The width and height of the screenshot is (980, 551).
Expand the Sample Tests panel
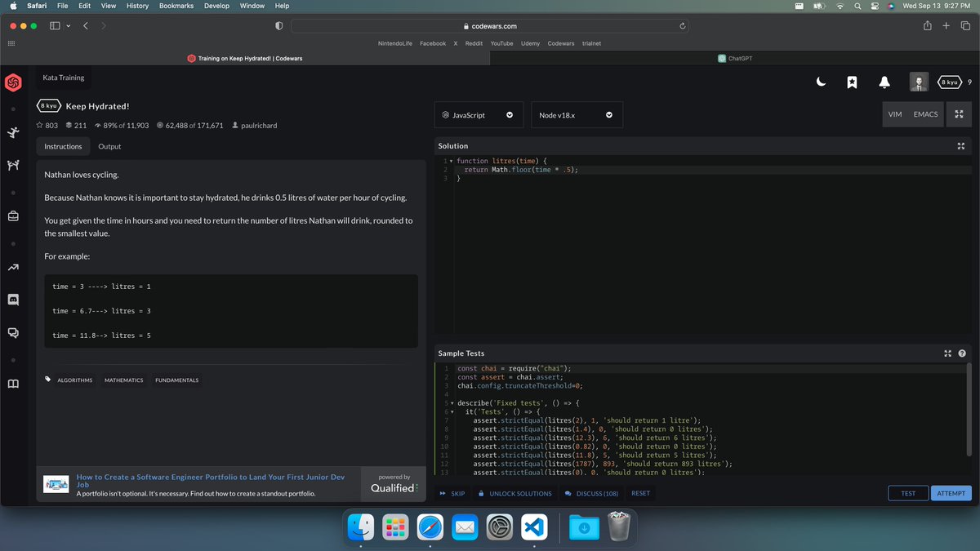pos(947,353)
